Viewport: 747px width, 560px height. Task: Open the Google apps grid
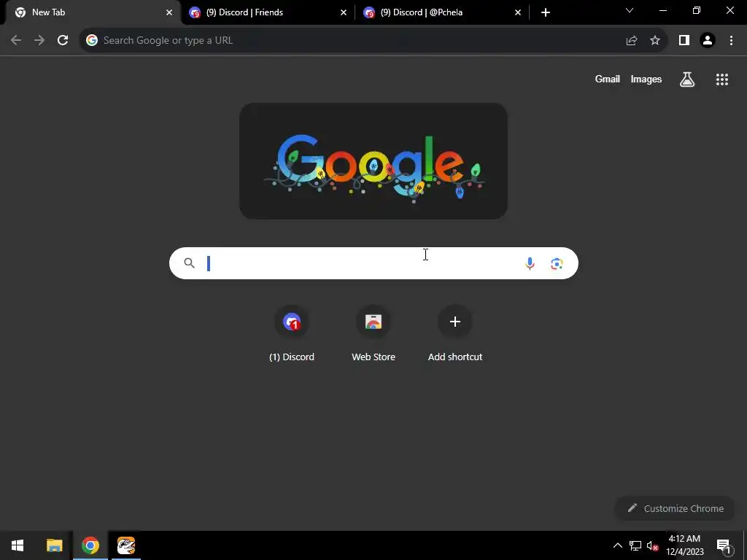coord(722,79)
